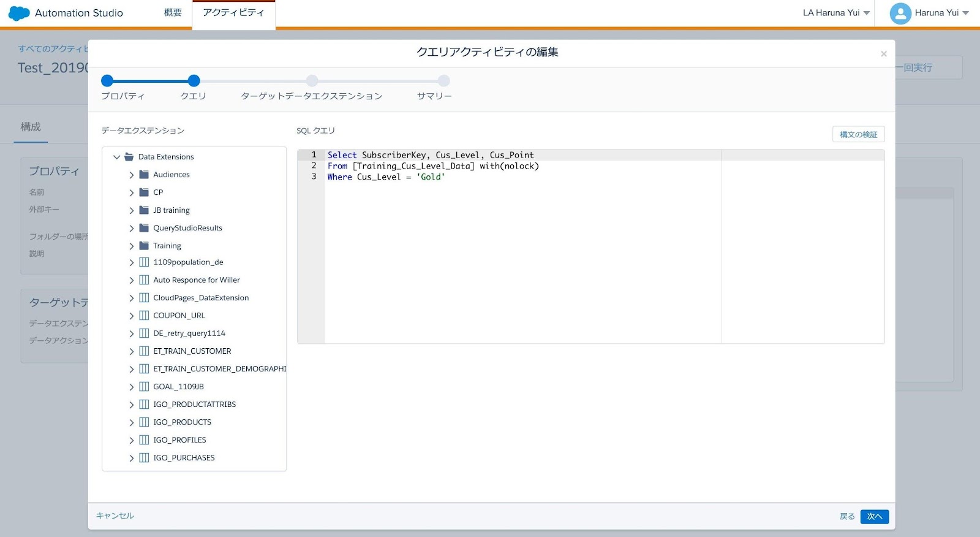Click the キャンセル link
The image size is (980, 537).
[x=115, y=516]
